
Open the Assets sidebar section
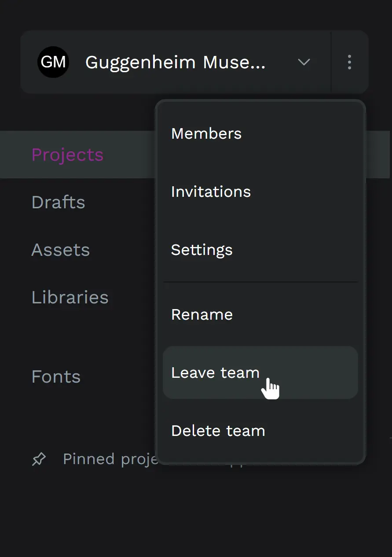(x=60, y=250)
